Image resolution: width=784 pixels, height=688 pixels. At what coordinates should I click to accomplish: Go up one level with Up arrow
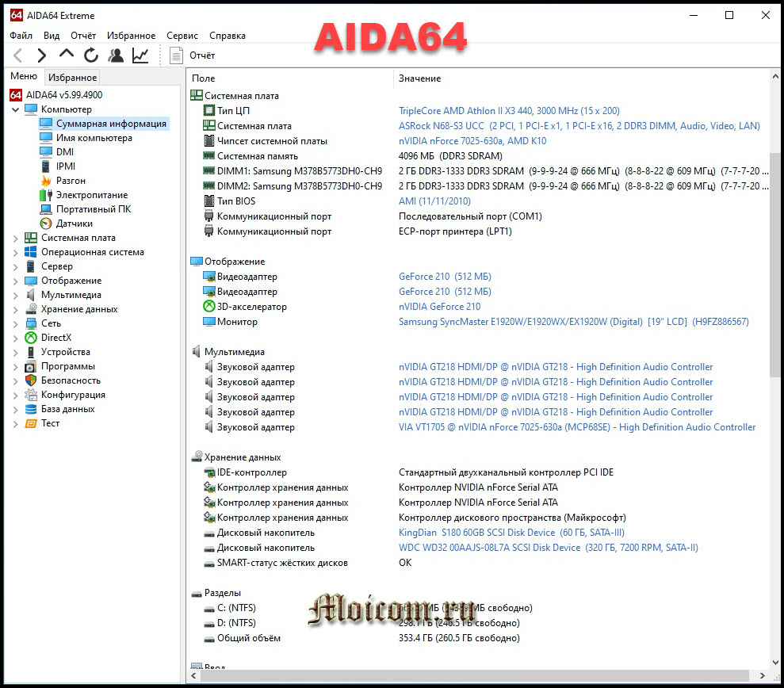point(67,55)
